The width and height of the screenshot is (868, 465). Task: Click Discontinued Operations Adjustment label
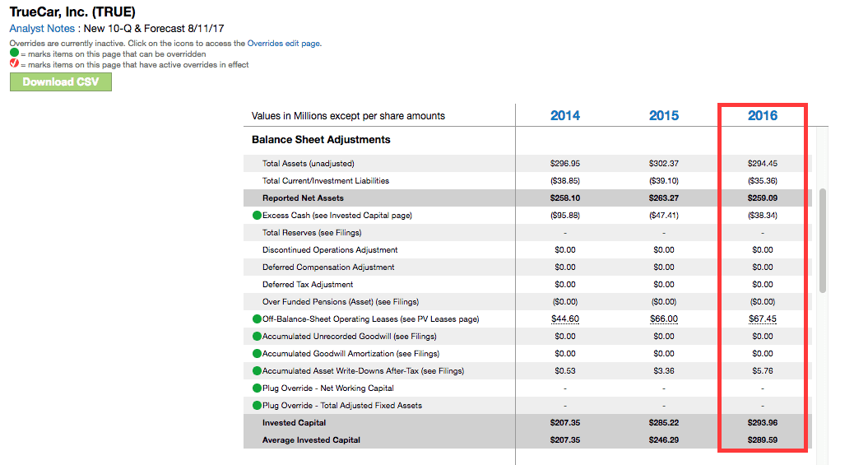(330, 249)
